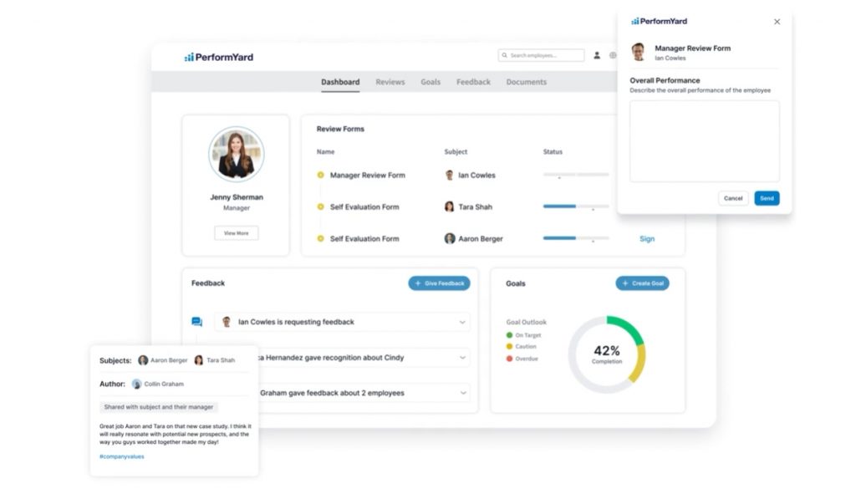Click the Manager Review Form name in Review Forms

368,176
